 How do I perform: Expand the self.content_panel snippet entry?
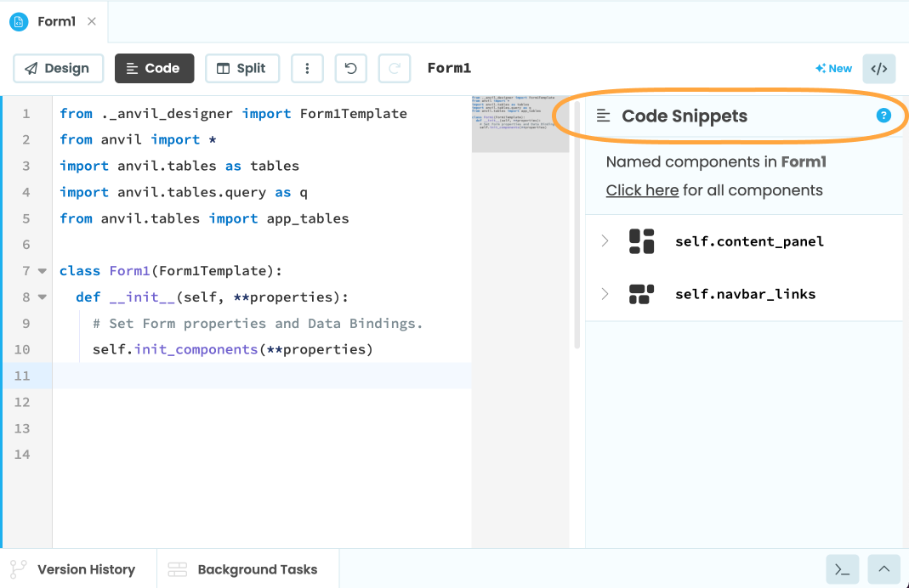tap(605, 241)
